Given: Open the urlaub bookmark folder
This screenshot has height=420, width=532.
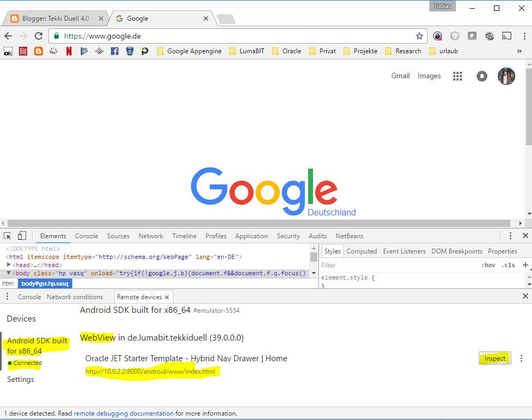Looking at the screenshot, I should 443,51.
